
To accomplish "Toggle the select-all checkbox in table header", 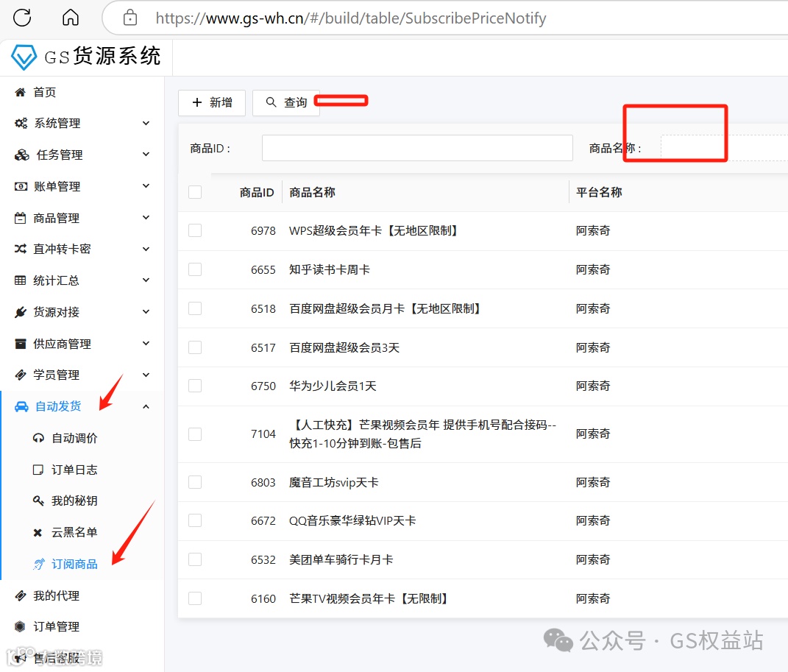I will (195, 192).
